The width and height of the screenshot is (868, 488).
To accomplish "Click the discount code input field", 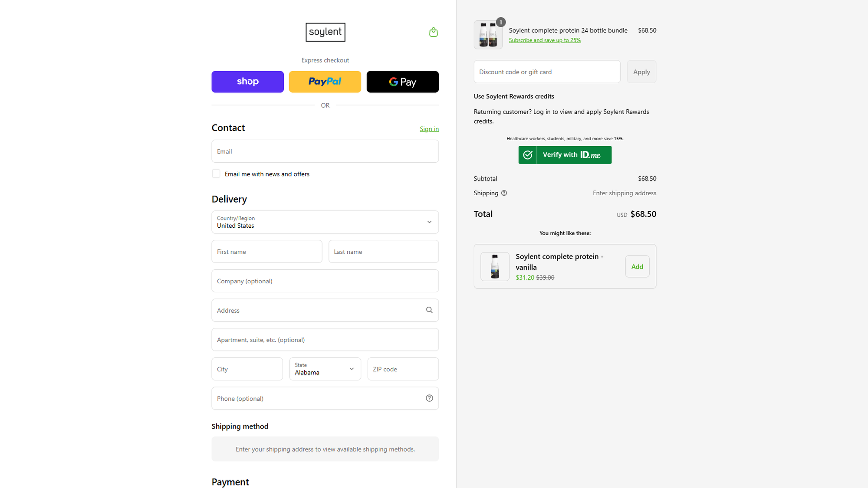I will pos(547,72).
